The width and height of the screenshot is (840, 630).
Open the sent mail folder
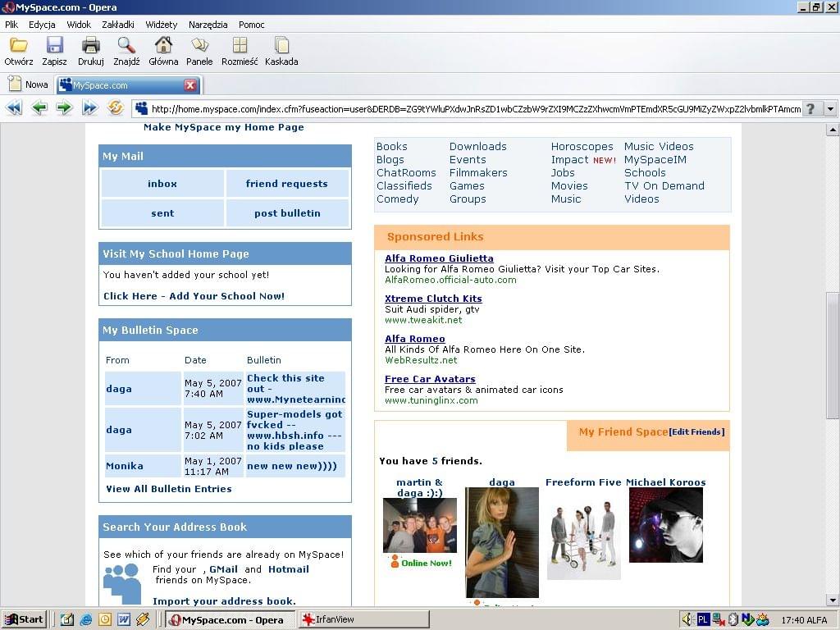point(162,213)
